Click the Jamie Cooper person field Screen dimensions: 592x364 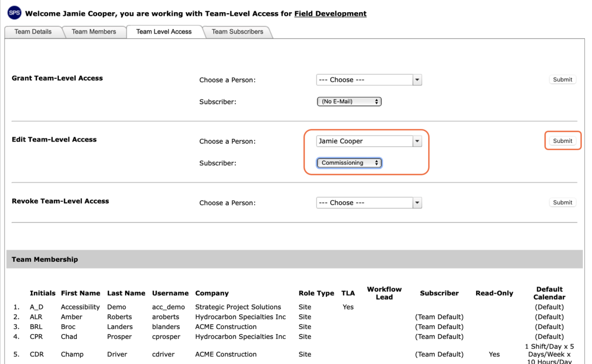coord(364,141)
